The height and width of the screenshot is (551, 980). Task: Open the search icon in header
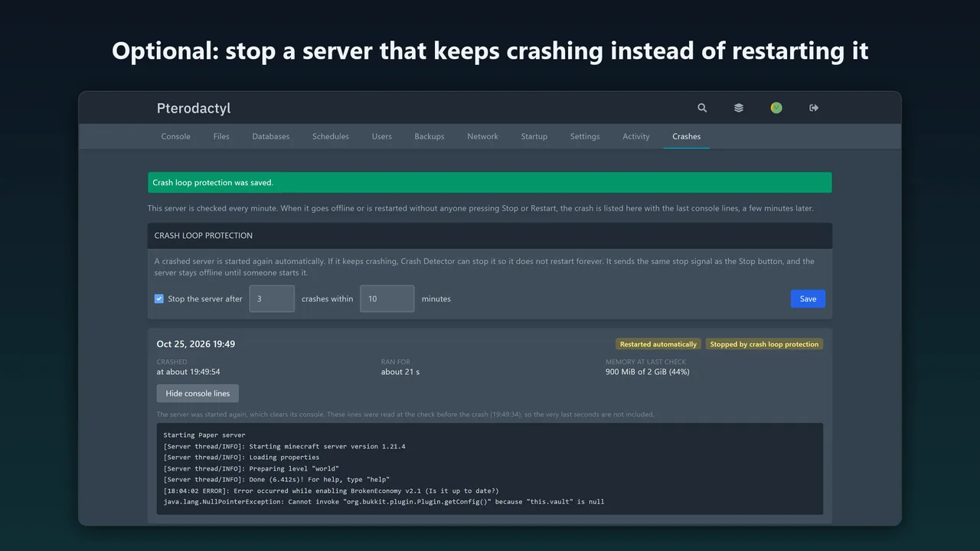click(x=702, y=108)
